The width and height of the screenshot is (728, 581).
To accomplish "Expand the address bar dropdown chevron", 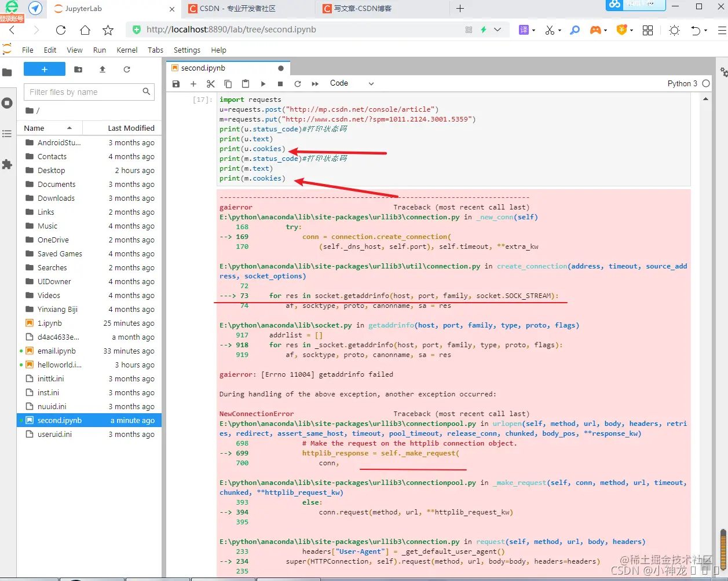I will point(497,30).
